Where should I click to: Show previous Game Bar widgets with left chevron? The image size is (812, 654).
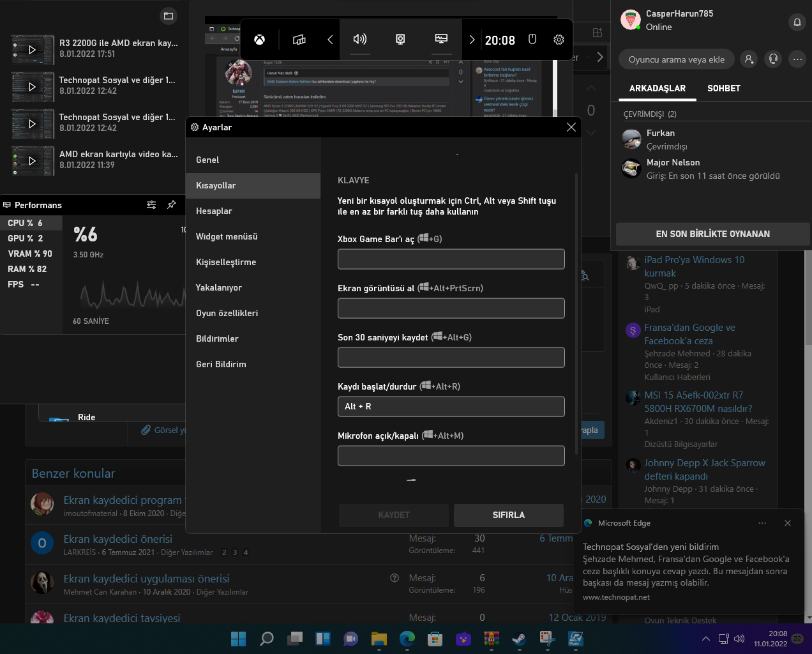330,40
